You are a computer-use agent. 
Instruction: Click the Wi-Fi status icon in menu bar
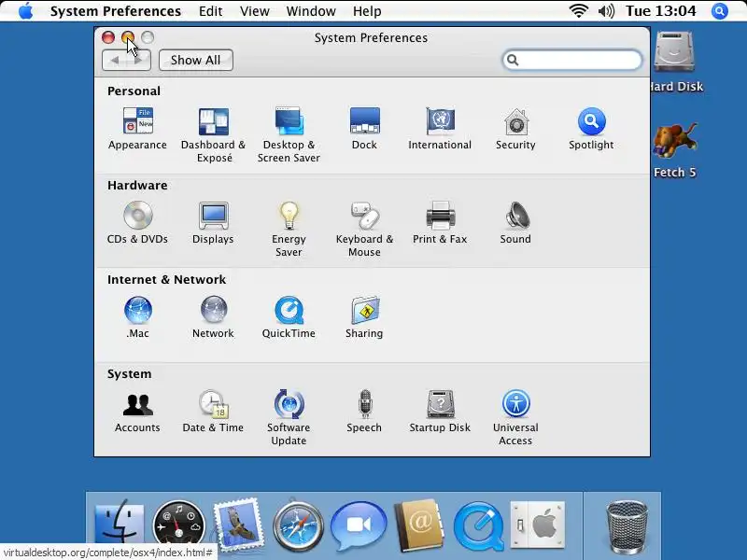(578, 10)
